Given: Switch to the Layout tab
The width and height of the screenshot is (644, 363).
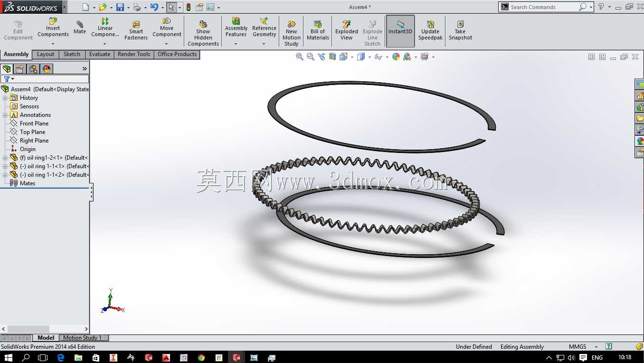Looking at the screenshot, I should (46, 54).
